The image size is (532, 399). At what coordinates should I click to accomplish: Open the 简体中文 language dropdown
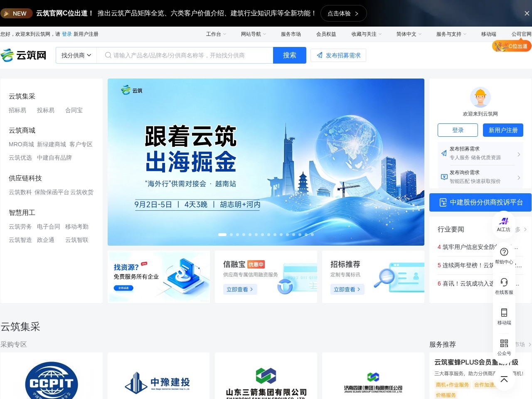point(409,34)
